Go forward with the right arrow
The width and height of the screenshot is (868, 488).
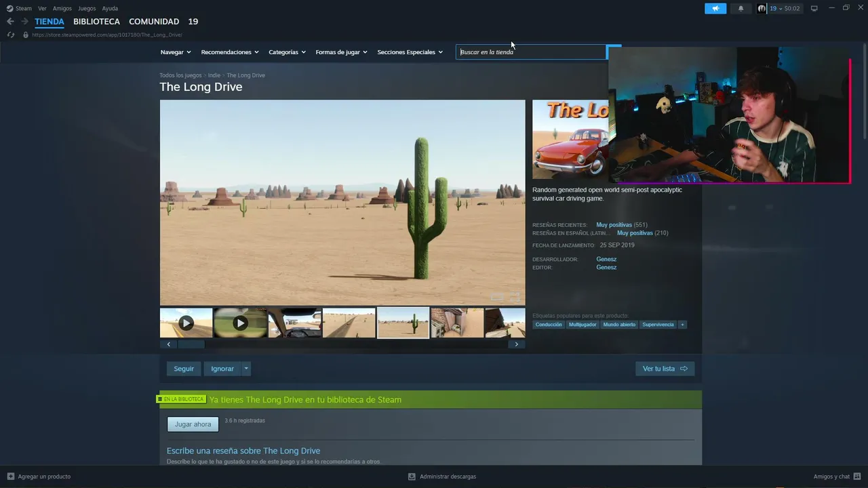click(x=24, y=22)
